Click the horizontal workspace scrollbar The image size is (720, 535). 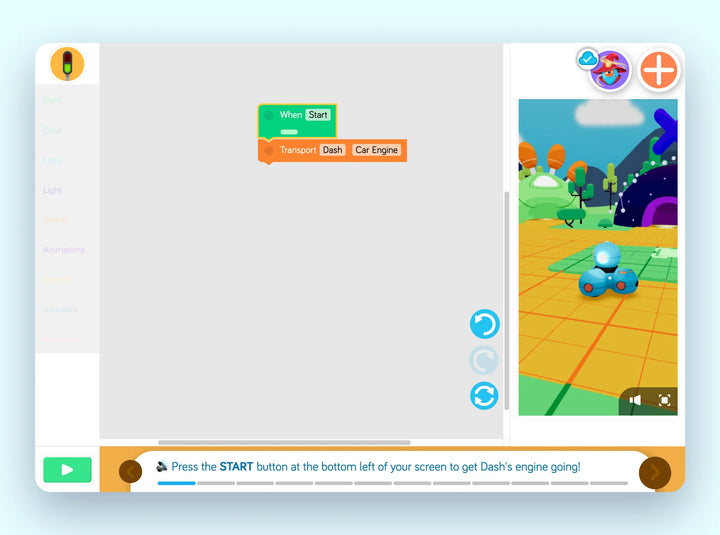point(284,442)
